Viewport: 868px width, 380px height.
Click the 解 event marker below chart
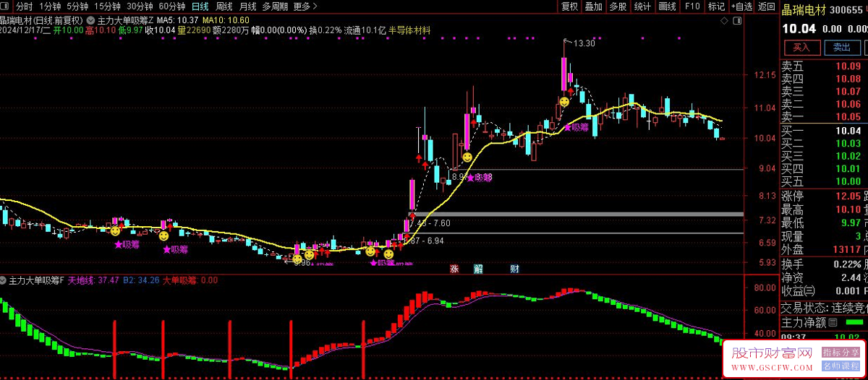479,269
